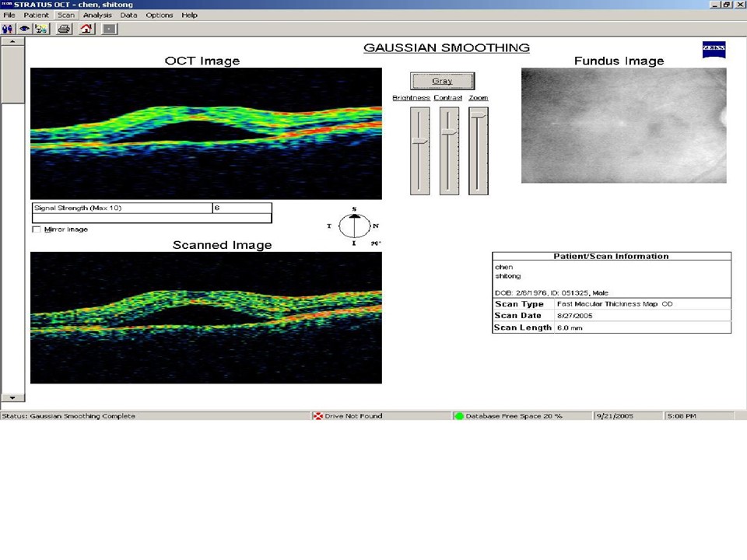Print using the printer toolbar icon
This screenshot has height=560, width=747.
(64, 29)
